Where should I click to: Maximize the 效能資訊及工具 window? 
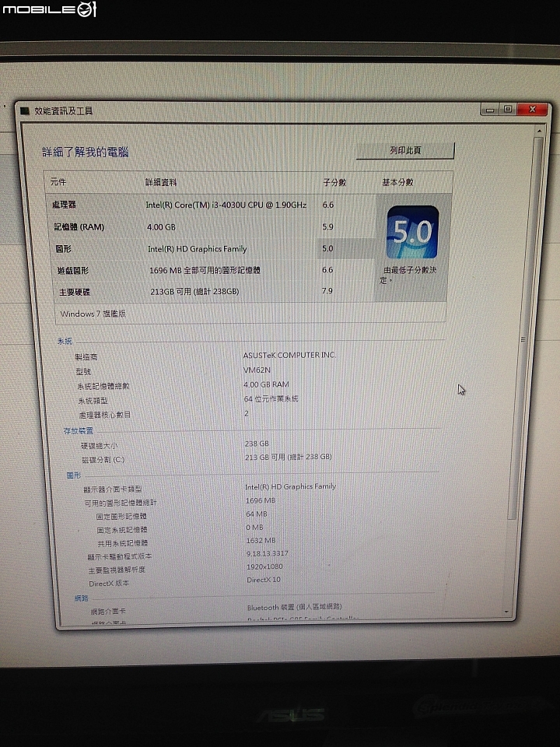[508, 109]
